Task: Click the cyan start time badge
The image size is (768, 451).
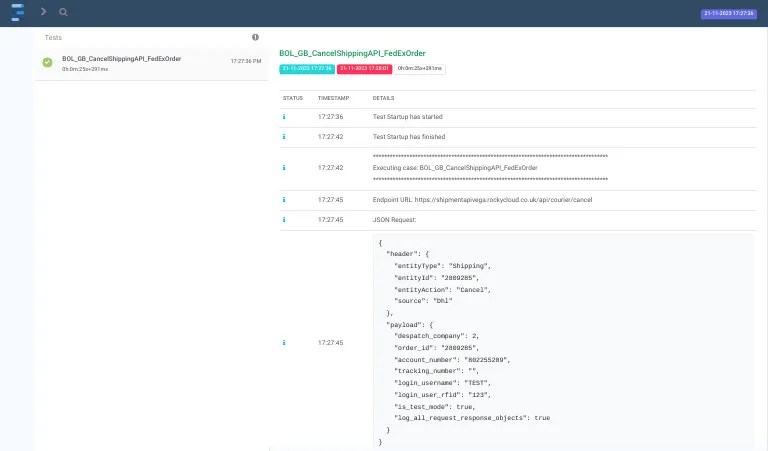Action: tap(307, 69)
